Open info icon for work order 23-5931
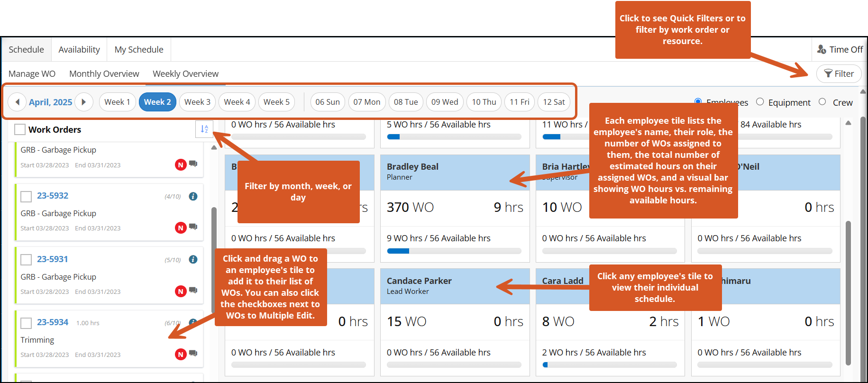This screenshot has height=383, width=868. pos(193,259)
